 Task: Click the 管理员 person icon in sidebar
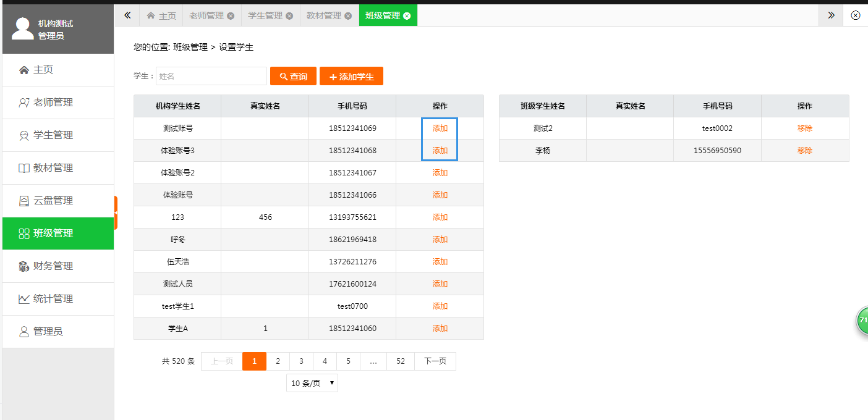(24, 332)
